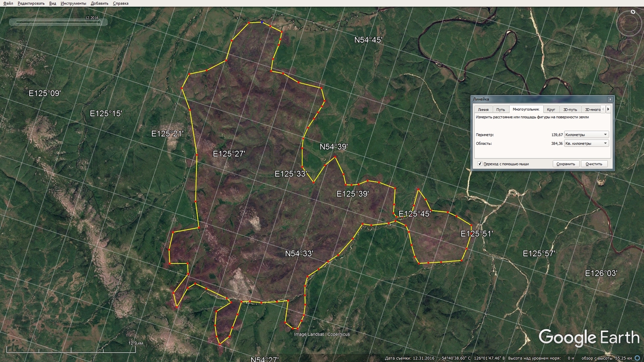Open the Редактировать menu
Viewport: 644px width, 362px height.
point(31,3)
